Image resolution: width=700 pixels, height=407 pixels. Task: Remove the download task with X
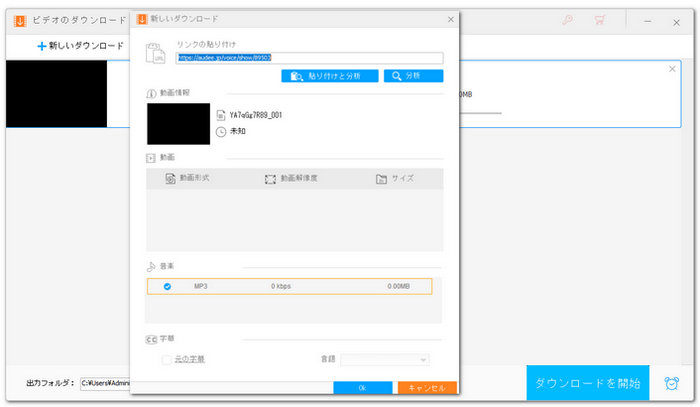pos(672,69)
